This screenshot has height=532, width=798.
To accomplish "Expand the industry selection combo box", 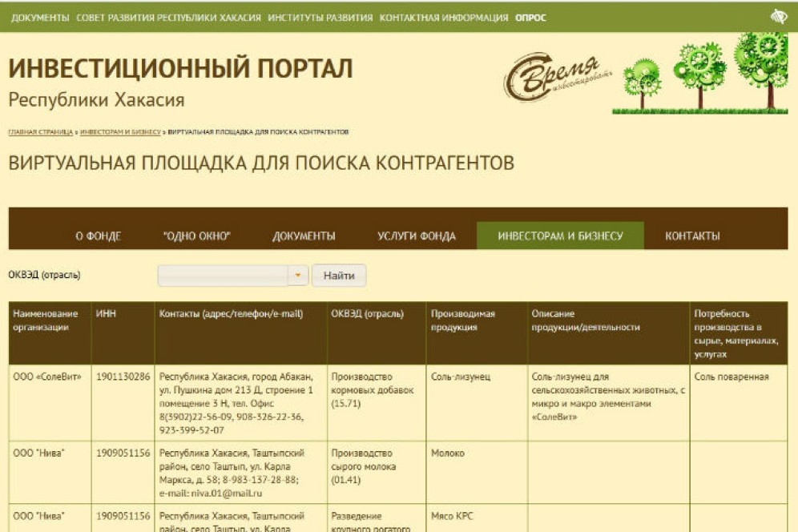I will [232, 275].
